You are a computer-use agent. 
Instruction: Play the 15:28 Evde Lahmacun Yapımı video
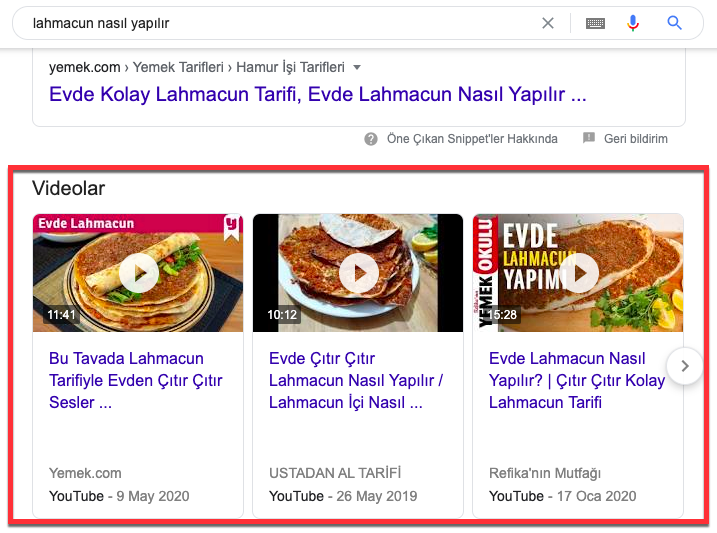tap(578, 273)
